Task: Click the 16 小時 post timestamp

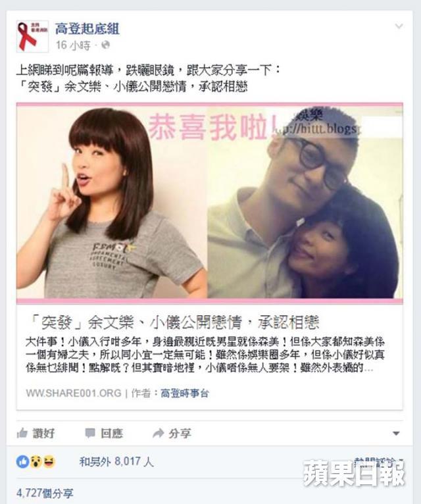Action: coord(73,45)
